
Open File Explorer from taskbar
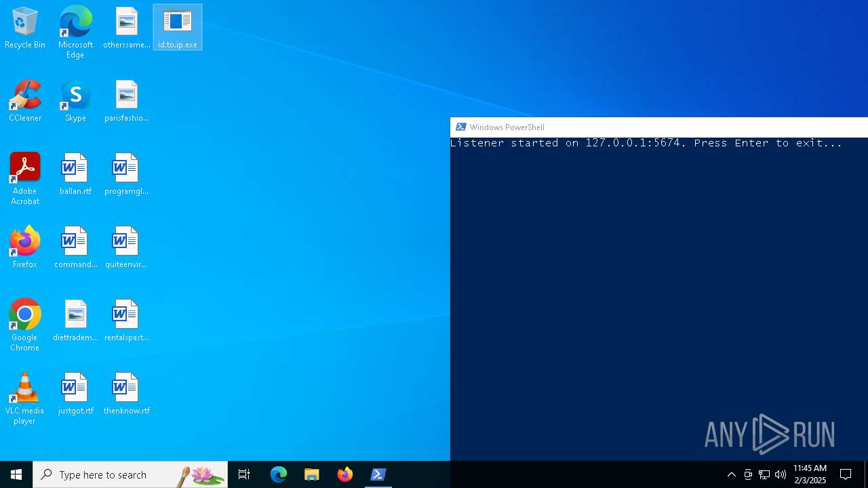[x=312, y=474]
